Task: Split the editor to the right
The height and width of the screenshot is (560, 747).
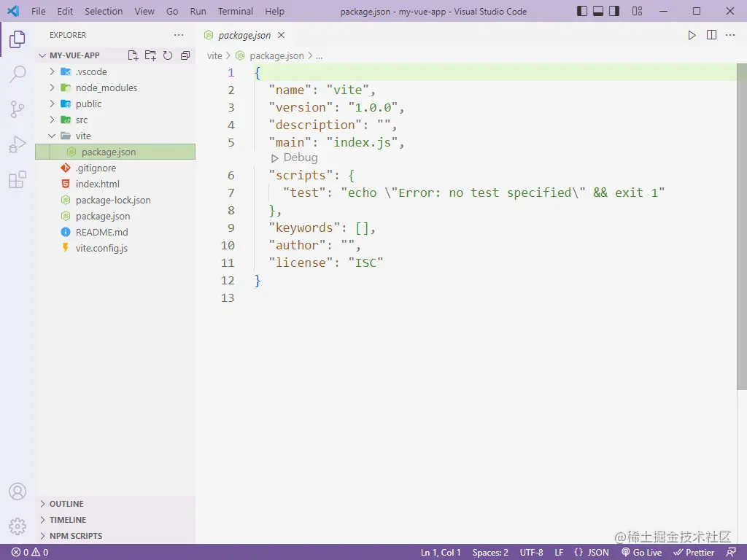Action: (x=711, y=35)
